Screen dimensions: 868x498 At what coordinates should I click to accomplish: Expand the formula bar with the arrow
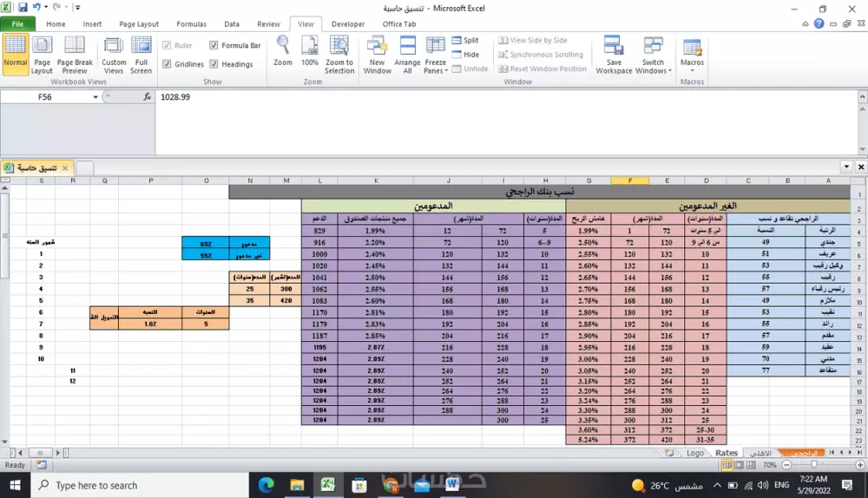click(x=863, y=97)
